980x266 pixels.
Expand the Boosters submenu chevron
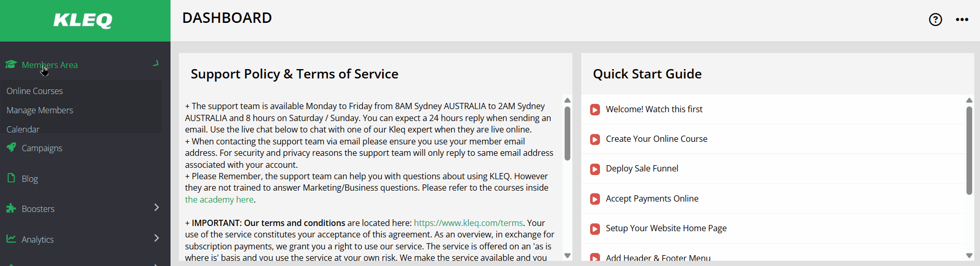point(156,208)
